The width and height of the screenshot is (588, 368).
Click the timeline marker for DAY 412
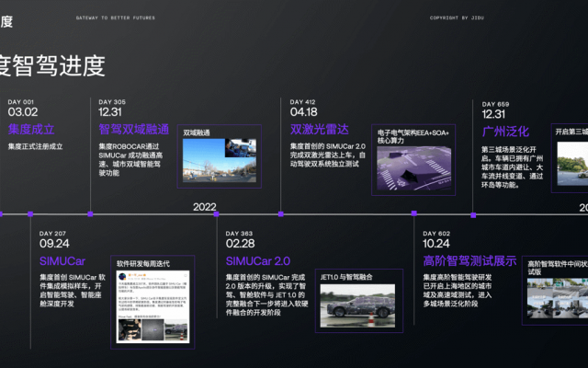(281, 214)
